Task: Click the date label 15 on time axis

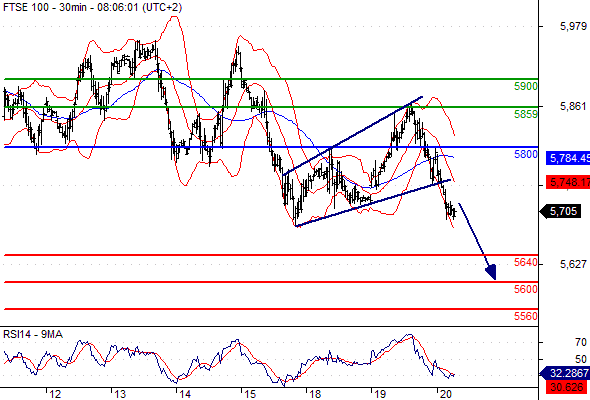Action: pyautogui.click(x=250, y=394)
